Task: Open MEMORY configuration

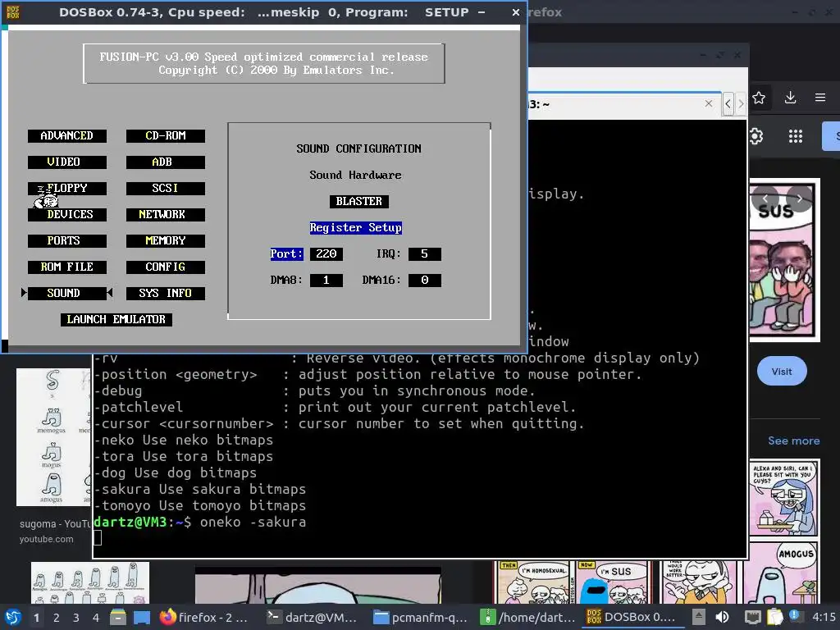Action: (x=166, y=241)
